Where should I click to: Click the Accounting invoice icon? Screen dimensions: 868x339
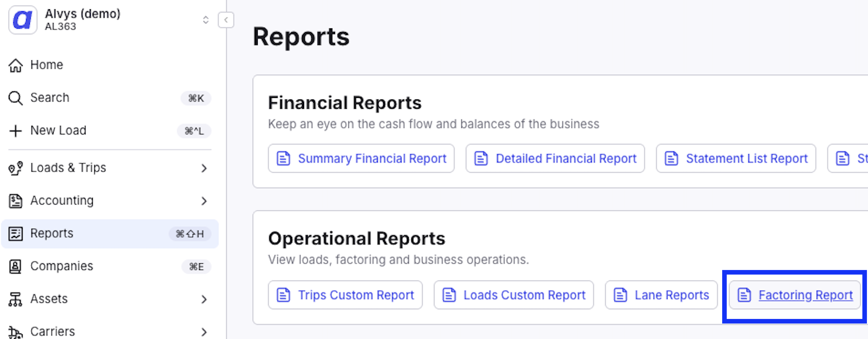[15, 201]
